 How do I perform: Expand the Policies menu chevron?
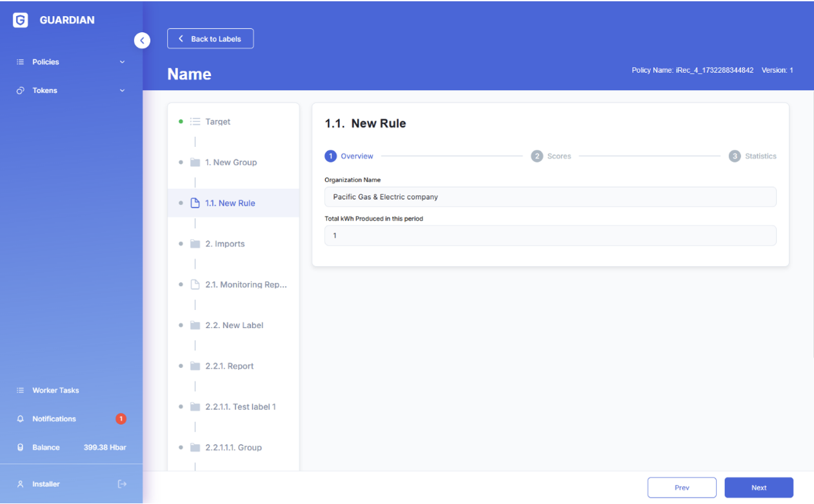122,62
